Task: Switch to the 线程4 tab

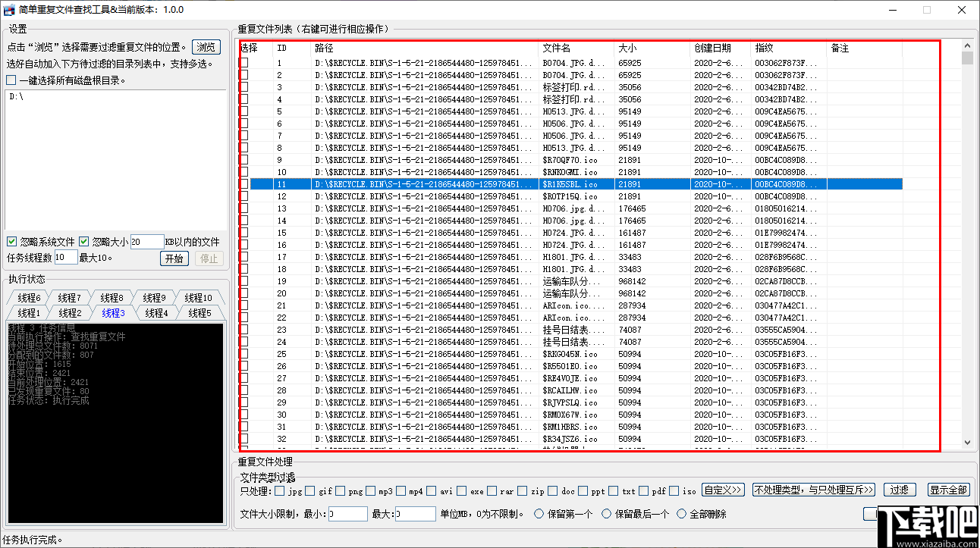Action: (x=156, y=313)
